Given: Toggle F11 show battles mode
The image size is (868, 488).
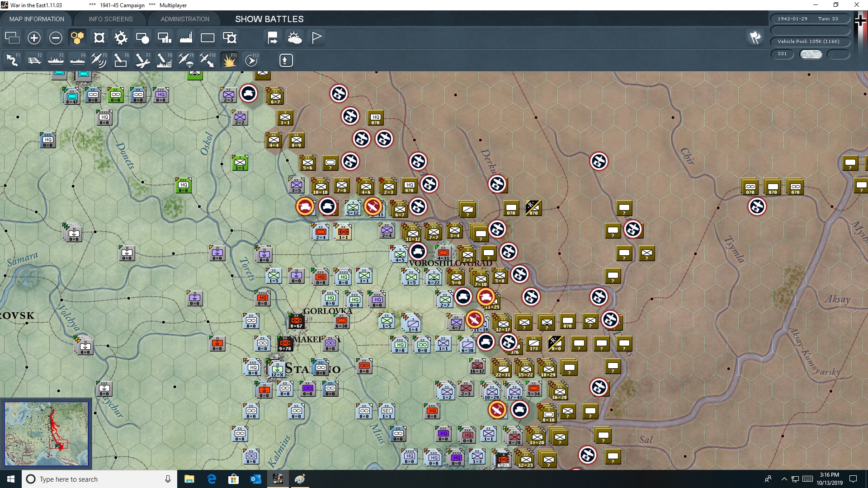Looking at the screenshot, I should [229, 60].
